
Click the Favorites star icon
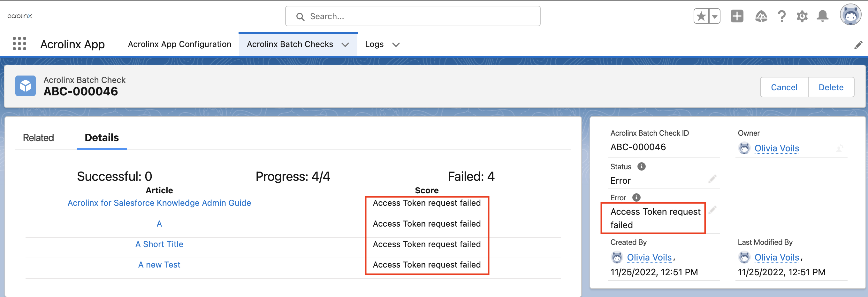pyautogui.click(x=701, y=16)
